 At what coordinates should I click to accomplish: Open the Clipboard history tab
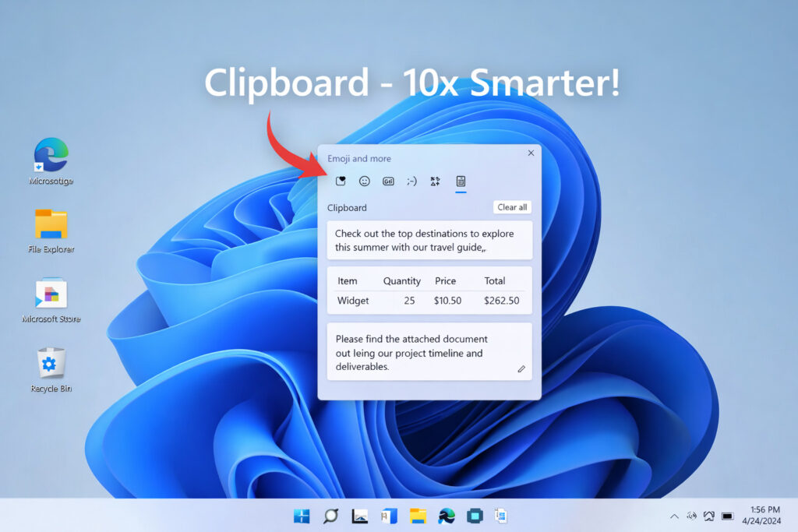point(461,181)
